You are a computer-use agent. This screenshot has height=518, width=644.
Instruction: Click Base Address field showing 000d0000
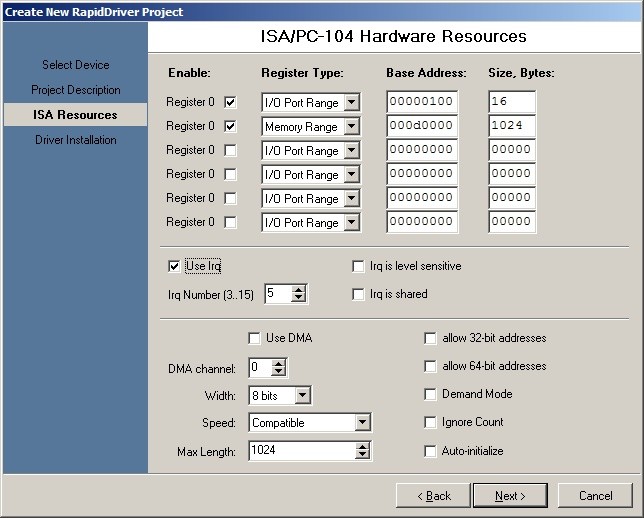point(422,126)
